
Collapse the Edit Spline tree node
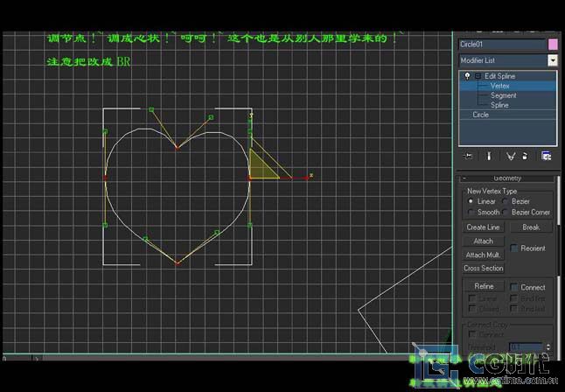(x=478, y=76)
